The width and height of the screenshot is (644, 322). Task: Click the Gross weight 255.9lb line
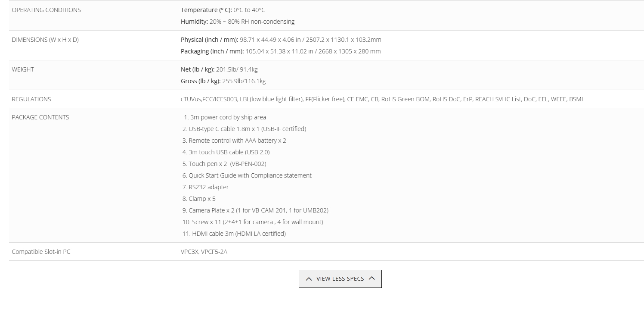223,81
